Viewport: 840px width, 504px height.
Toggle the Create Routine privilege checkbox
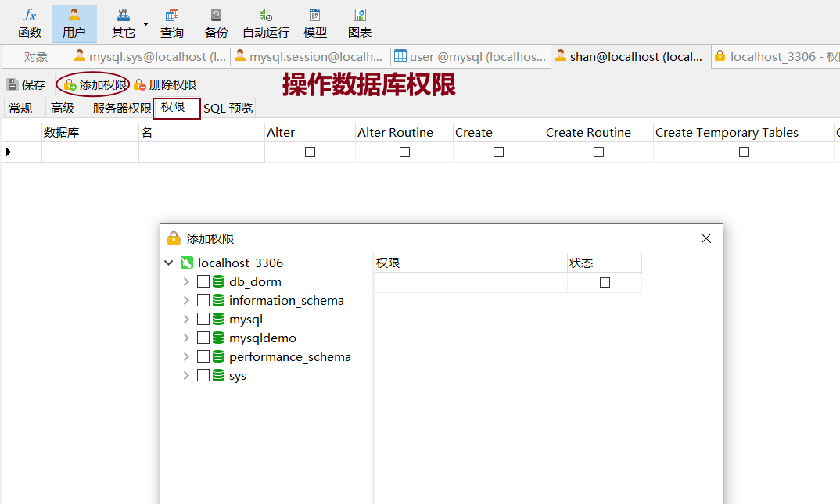(598, 152)
